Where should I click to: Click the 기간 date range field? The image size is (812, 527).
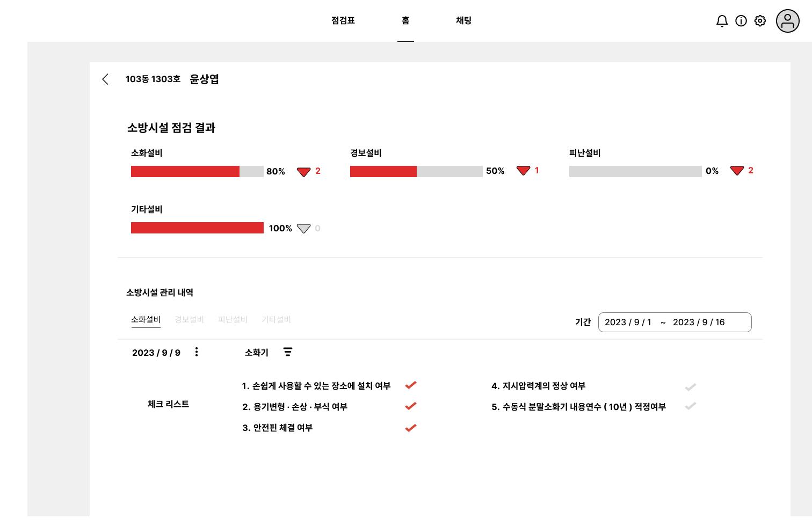pyautogui.click(x=675, y=322)
